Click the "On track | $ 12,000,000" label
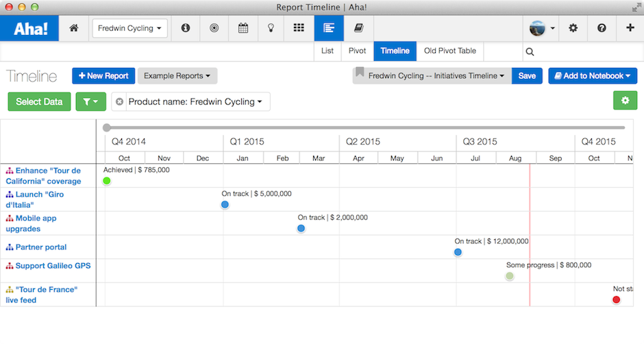This screenshot has width=644, height=344. [491, 241]
